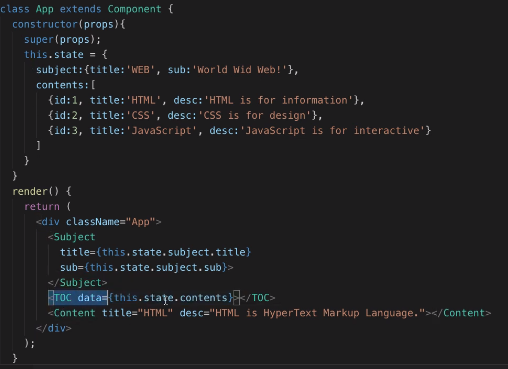Viewport: 508px width, 369px height.
Task: Click the 'render' method name
Action: [30, 191]
